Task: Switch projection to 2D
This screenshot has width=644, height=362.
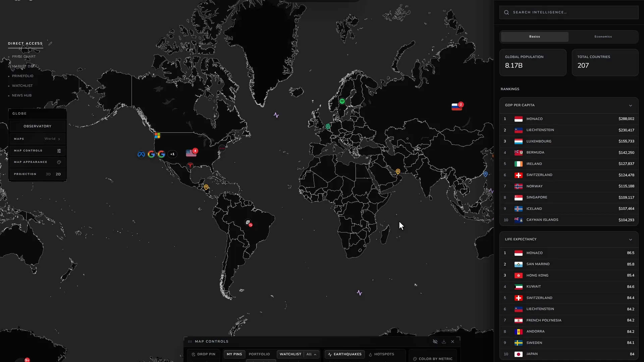Action: (x=58, y=174)
